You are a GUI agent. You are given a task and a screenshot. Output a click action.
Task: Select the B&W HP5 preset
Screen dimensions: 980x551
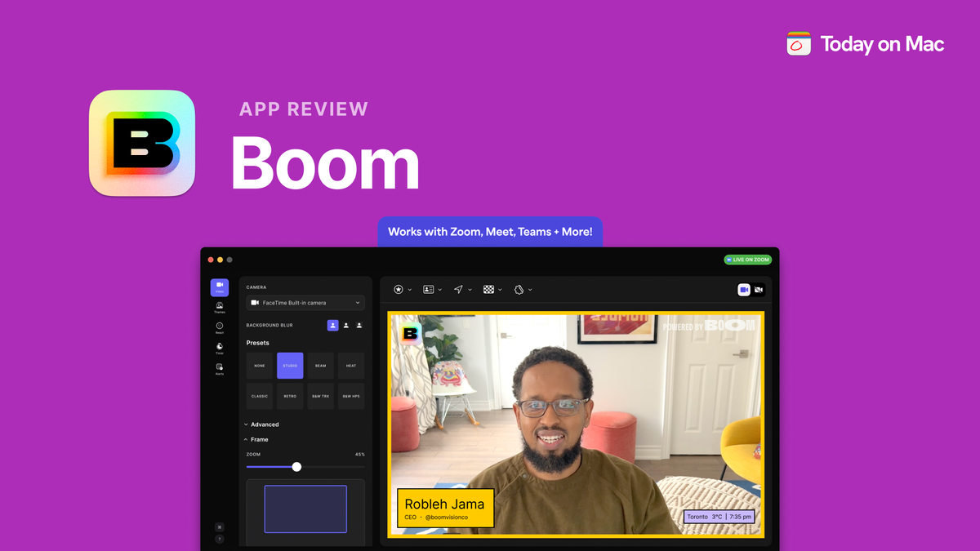tap(351, 396)
